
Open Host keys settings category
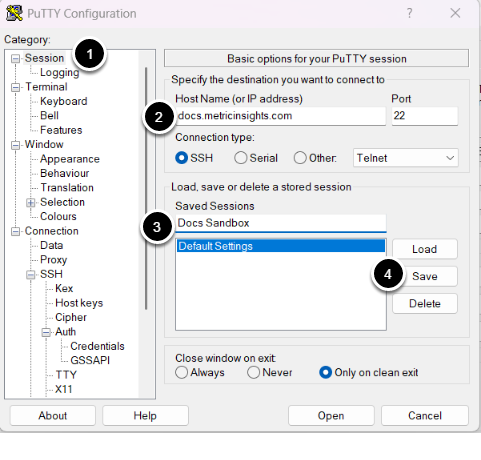[x=79, y=303]
